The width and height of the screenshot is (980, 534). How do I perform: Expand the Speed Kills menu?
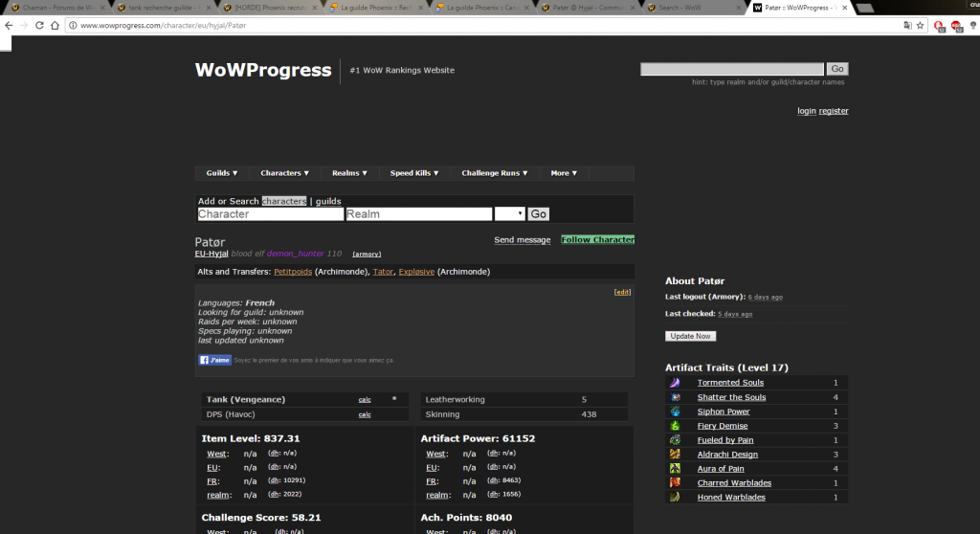[x=414, y=173]
